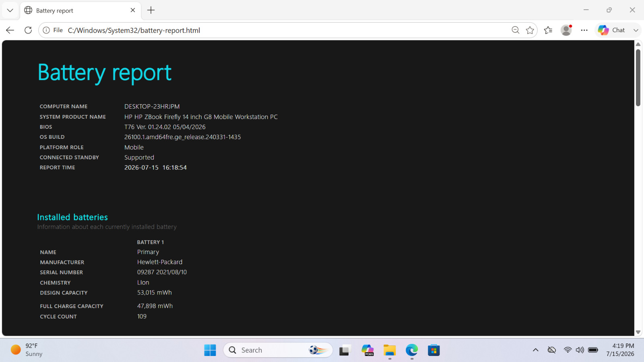This screenshot has width=644, height=362.
Task: Click the page vertical scrollbar thumb
Action: 638,78
